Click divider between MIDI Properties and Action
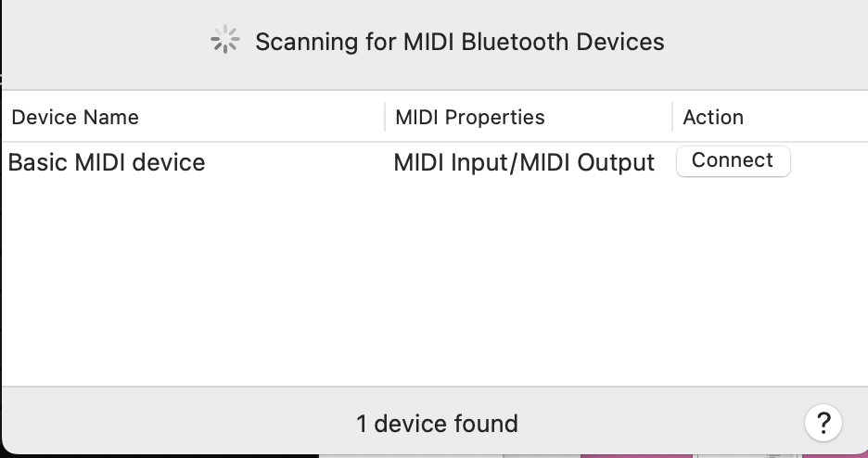868x458 pixels. point(672,118)
